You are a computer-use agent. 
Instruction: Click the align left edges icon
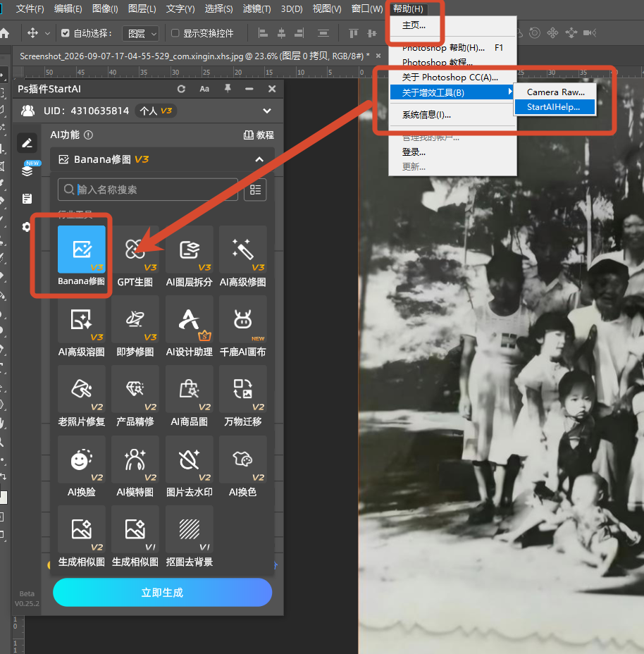[x=263, y=33]
